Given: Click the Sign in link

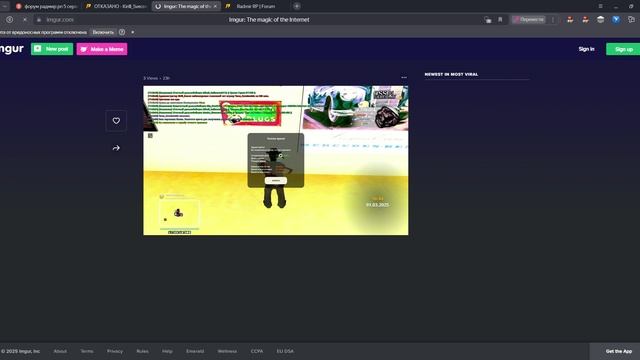Looking at the screenshot, I should pos(586,49).
